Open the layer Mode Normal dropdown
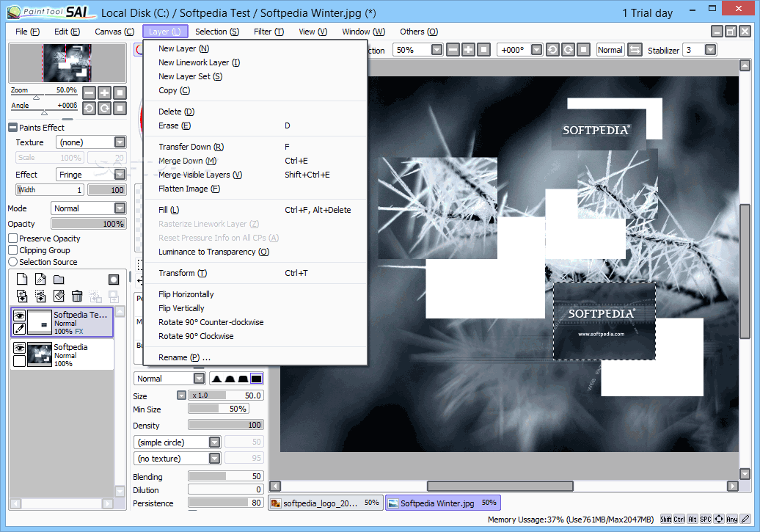This screenshot has height=532, width=760. (120, 208)
